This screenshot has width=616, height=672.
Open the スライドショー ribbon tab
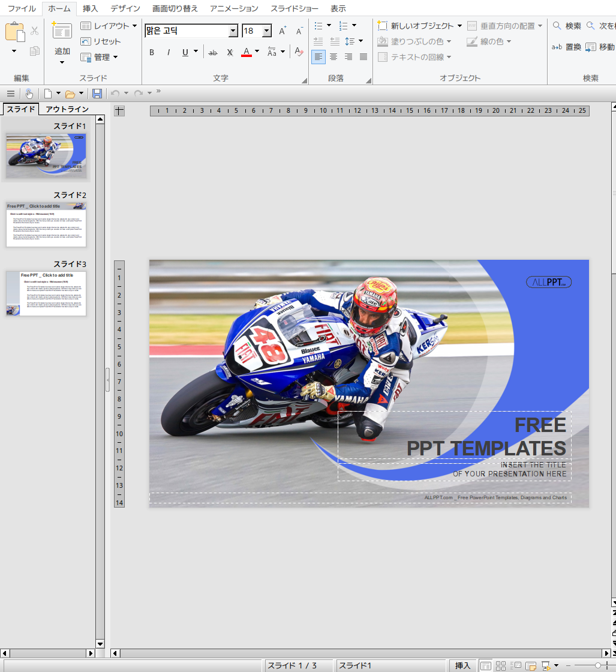point(295,8)
